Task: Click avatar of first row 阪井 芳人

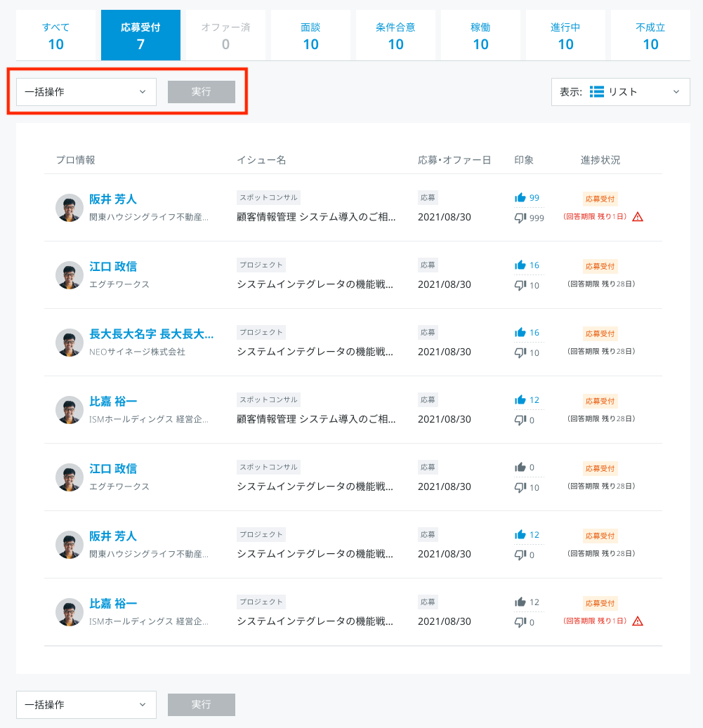Action: click(x=70, y=208)
